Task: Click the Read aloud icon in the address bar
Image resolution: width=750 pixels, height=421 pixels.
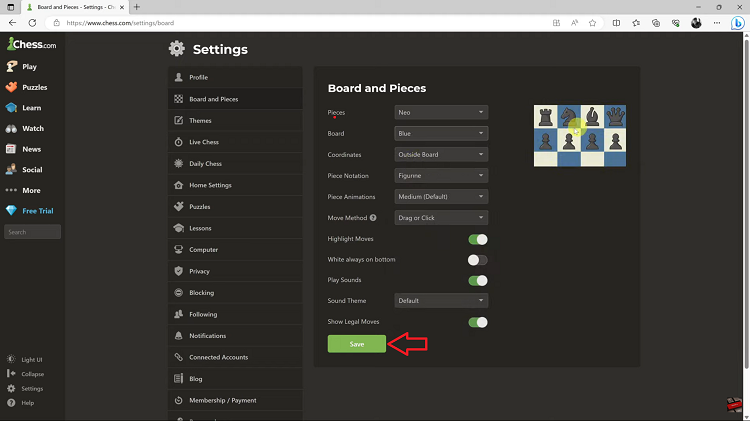Action: [574, 22]
